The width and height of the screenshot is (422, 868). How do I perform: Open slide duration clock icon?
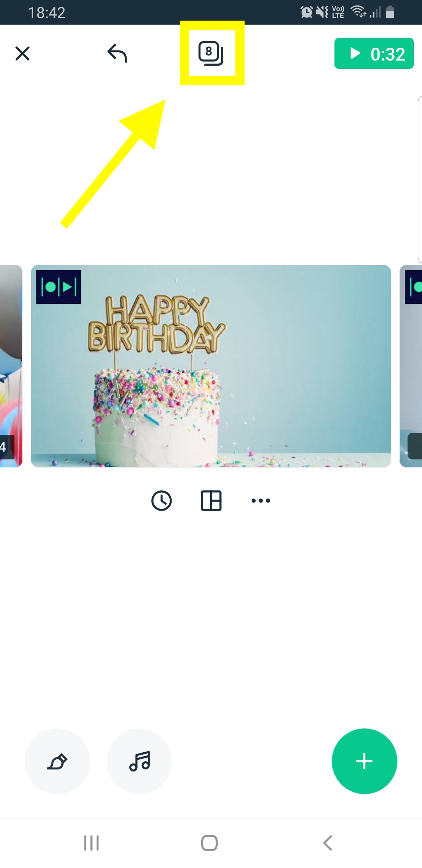[x=161, y=500]
